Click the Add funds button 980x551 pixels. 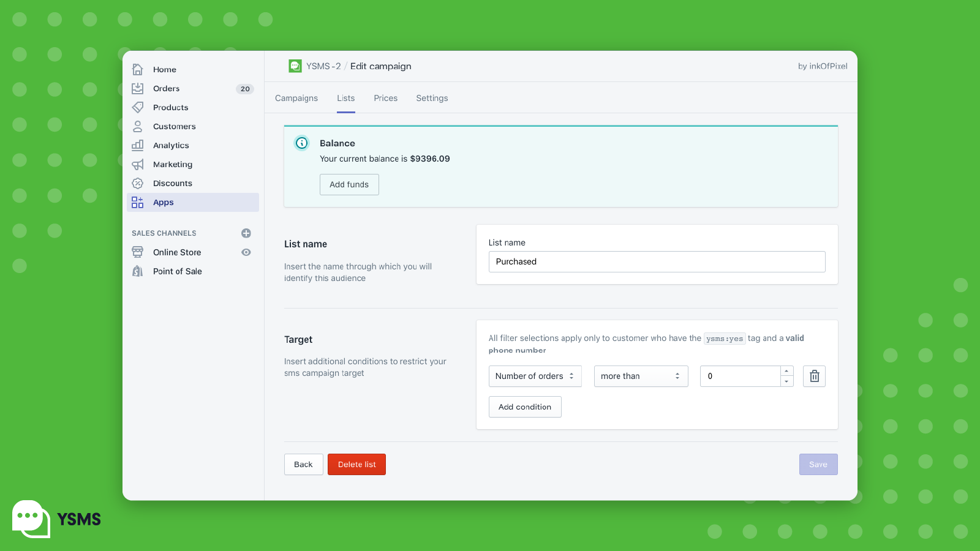pos(349,184)
